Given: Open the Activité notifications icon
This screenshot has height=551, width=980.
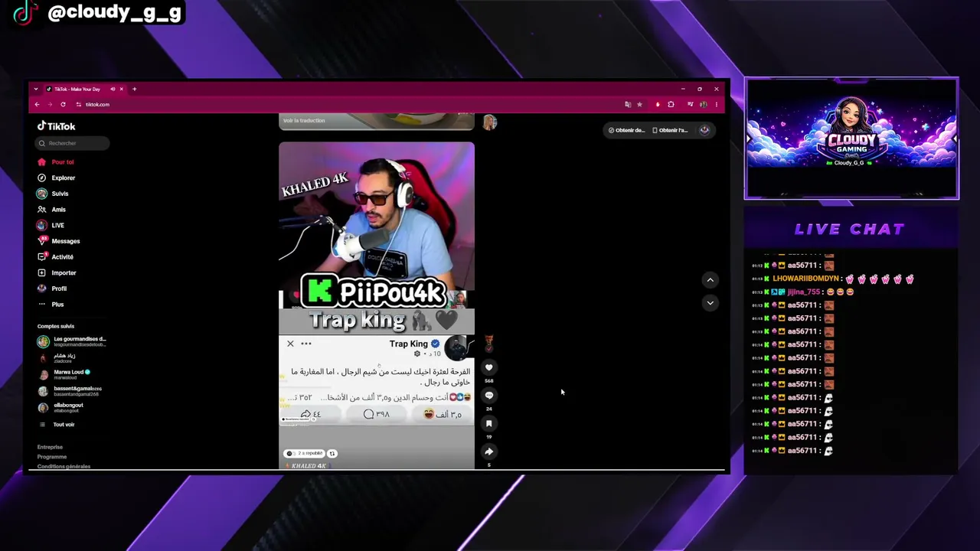Looking at the screenshot, I should pos(42,257).
